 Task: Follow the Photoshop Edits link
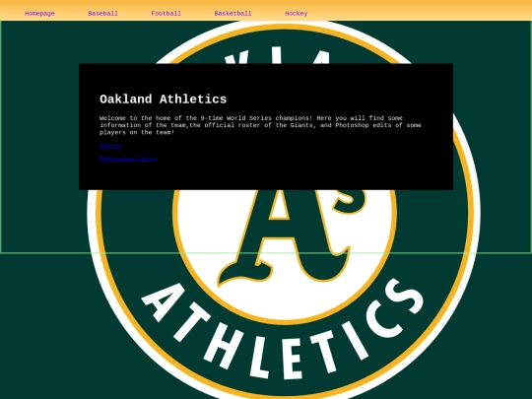click(127, 159)
